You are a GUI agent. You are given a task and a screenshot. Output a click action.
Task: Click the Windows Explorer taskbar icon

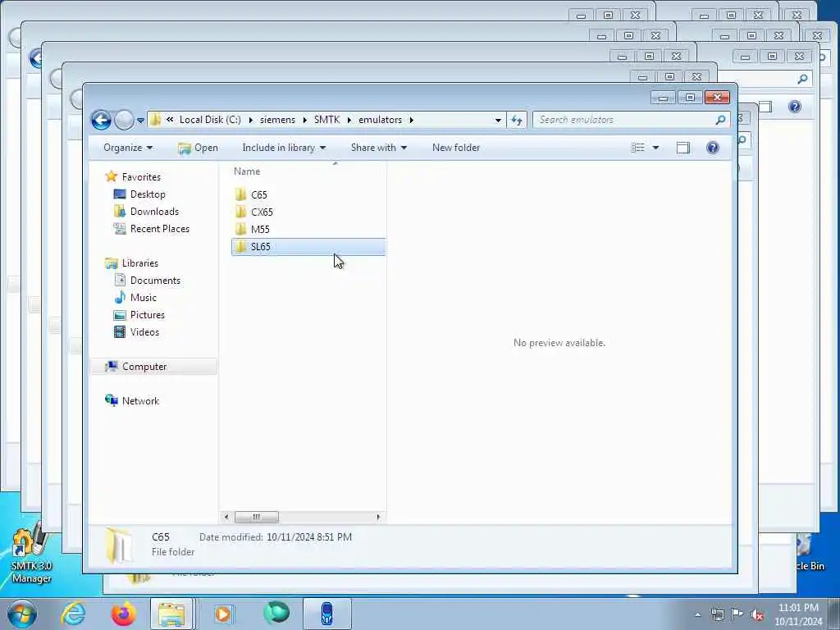pyautogui.click(x=171, y=614)
